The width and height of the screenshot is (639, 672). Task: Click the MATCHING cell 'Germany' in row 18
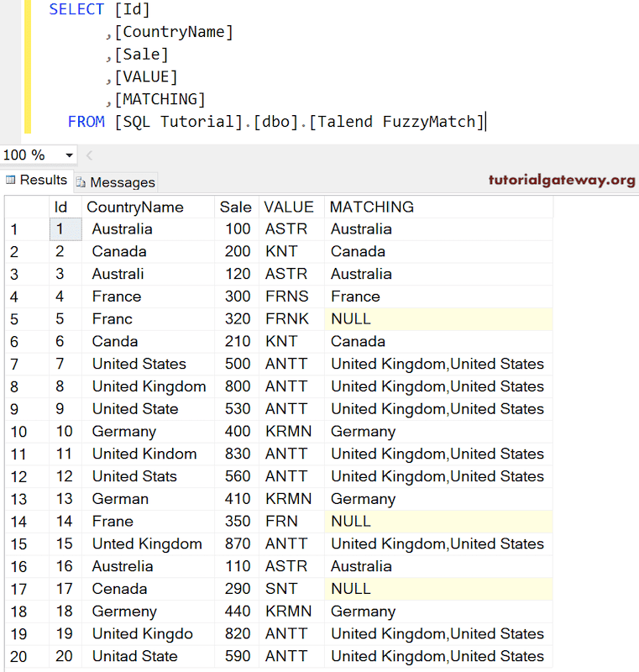(438, 612)
